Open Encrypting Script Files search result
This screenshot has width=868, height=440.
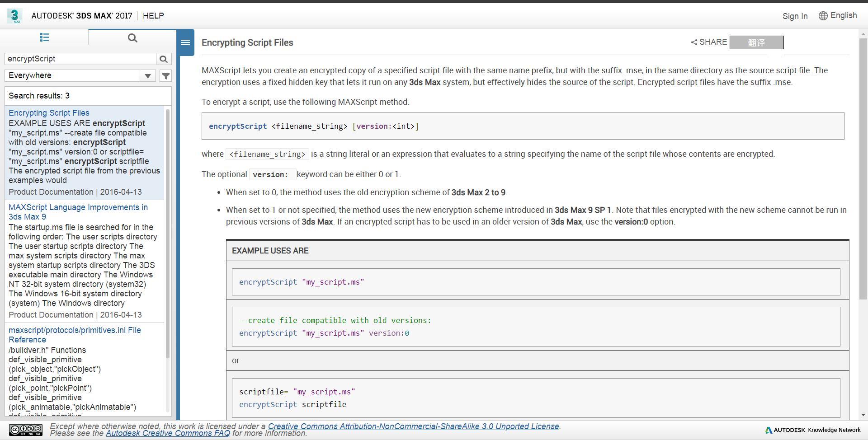tap(49, 113)
